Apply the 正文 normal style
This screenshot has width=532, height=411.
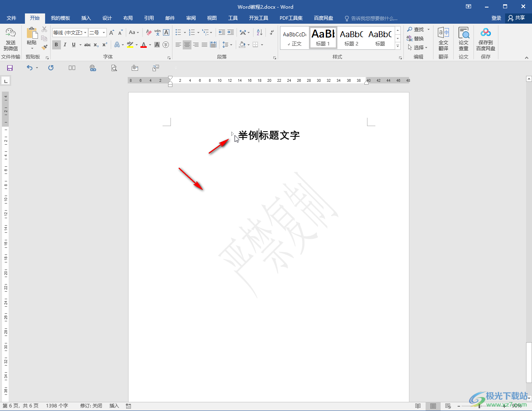click(294, 38)
